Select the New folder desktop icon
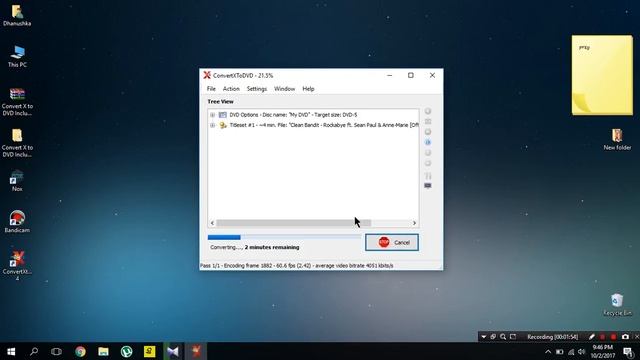This screenshot has height=360, width=640. click(x=617, y=139)
